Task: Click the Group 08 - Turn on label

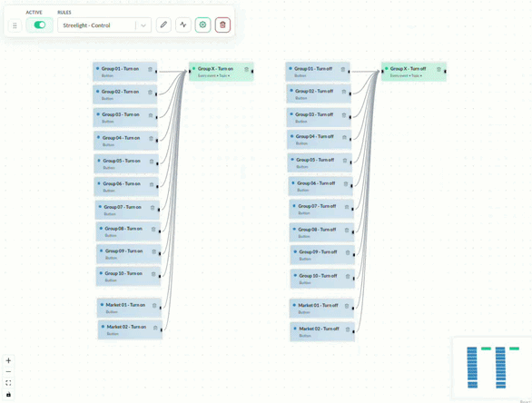Action: coord(123,229)
